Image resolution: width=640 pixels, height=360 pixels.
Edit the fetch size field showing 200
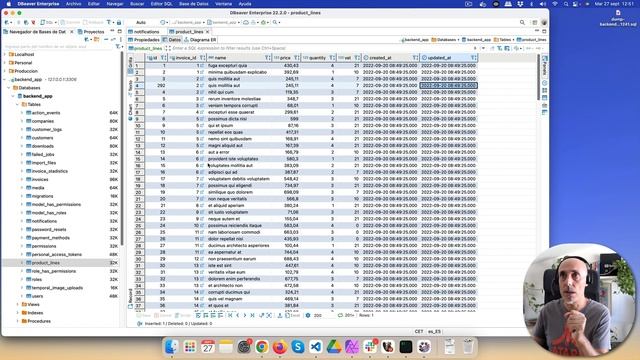[323, 316]
